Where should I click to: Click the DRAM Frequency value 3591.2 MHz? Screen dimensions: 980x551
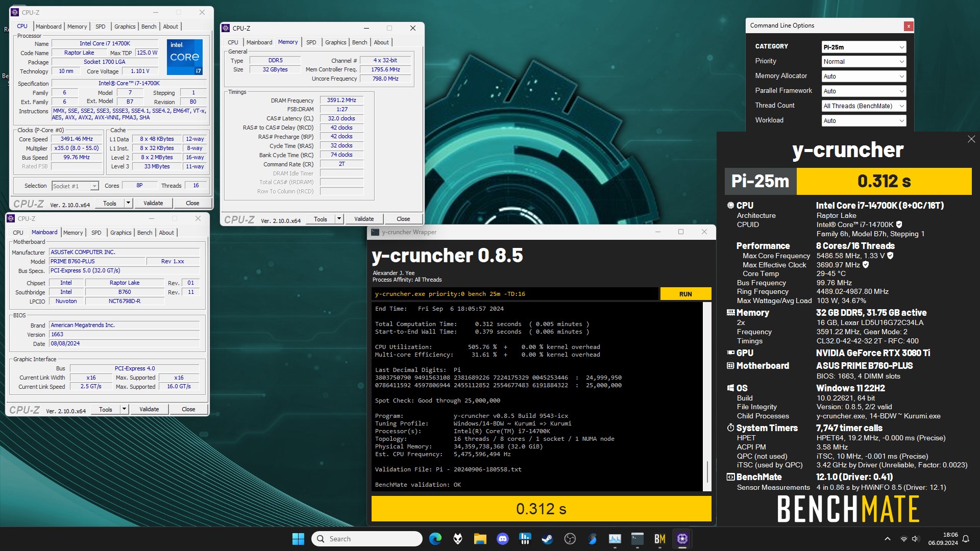pyautogui.click(x=341, y=100)
